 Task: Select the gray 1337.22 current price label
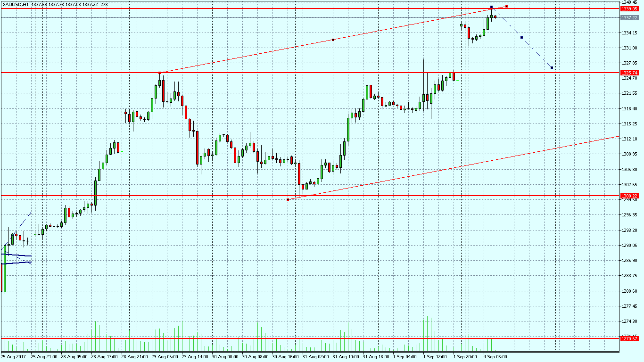[630, 17]
